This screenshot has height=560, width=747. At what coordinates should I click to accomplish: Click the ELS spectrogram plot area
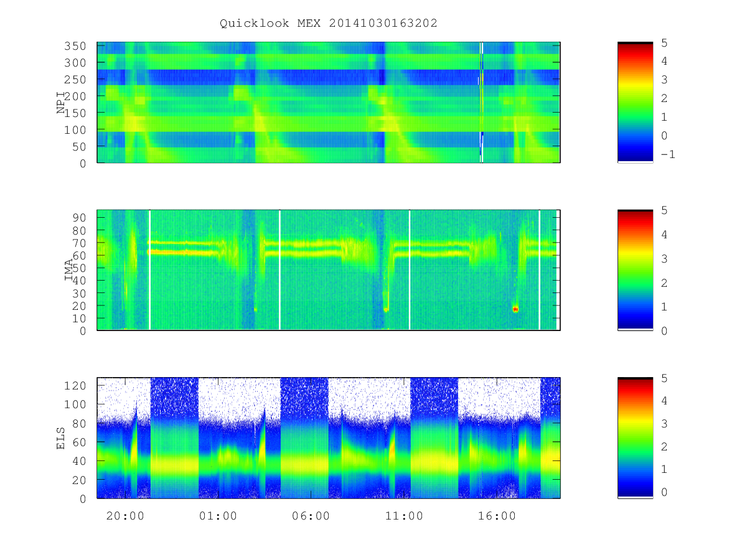[x=329, y=437]
